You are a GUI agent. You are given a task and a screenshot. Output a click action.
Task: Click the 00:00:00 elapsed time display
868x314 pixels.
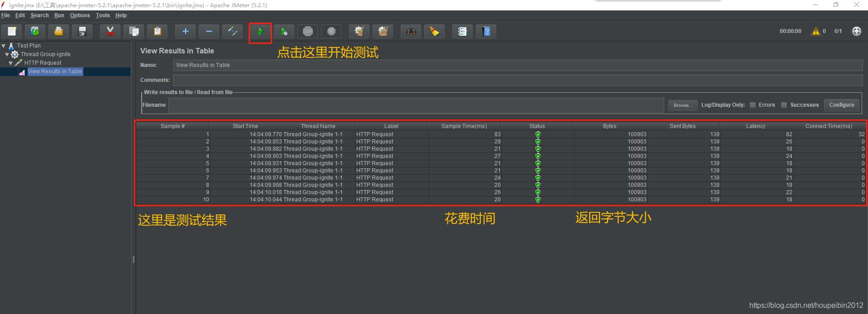point(790,31)
